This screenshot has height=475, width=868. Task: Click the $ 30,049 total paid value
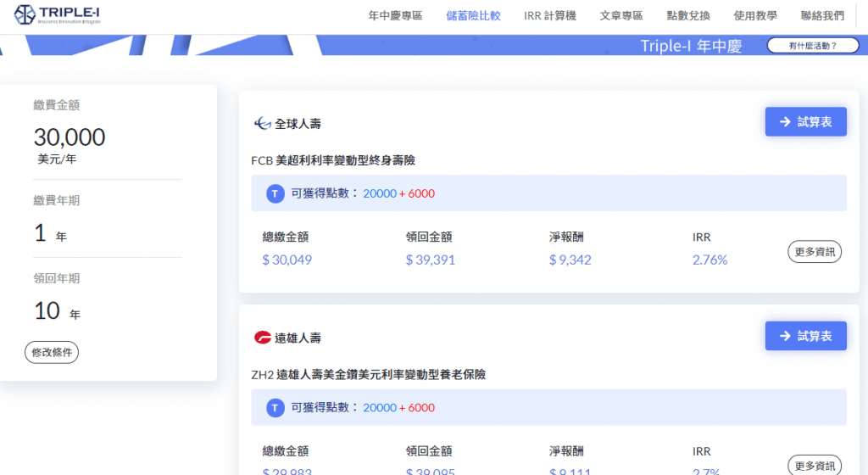pos(287,260)
